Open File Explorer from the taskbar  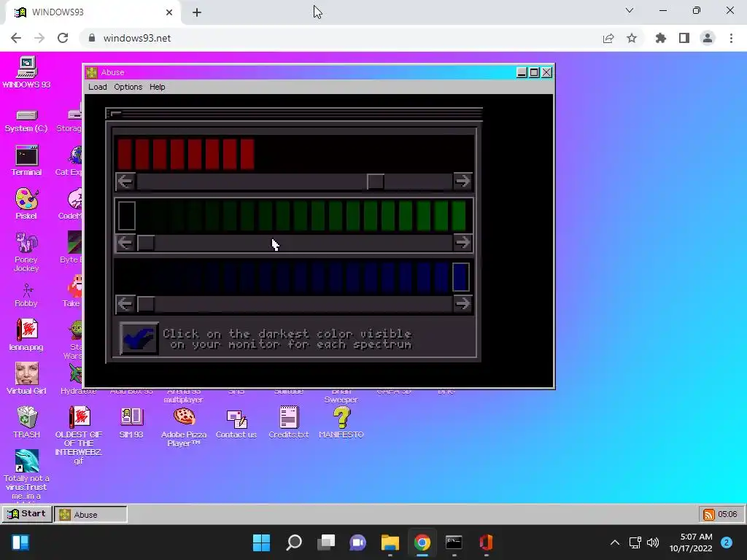pyautogui.click(x=390, y=542)
